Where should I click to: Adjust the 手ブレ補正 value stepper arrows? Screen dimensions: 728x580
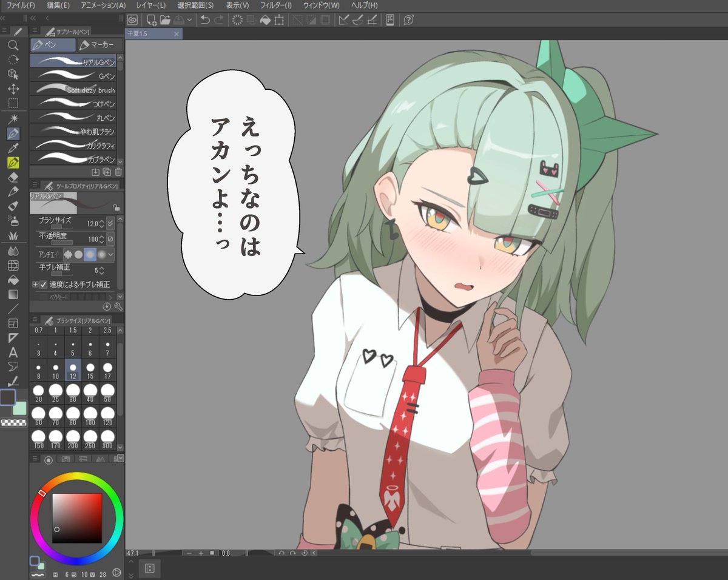[101, 270]
